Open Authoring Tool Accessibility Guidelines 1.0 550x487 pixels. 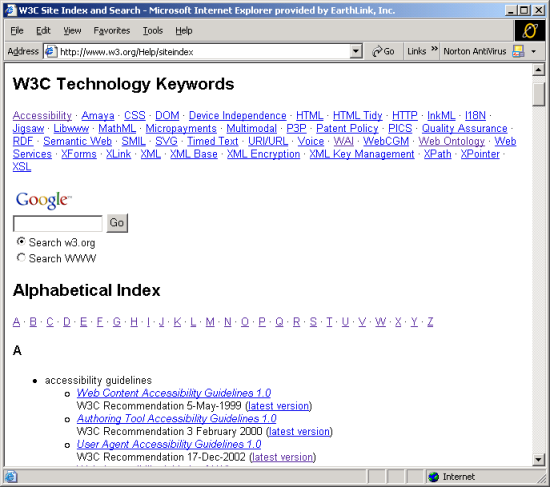[x=176, y=419]
